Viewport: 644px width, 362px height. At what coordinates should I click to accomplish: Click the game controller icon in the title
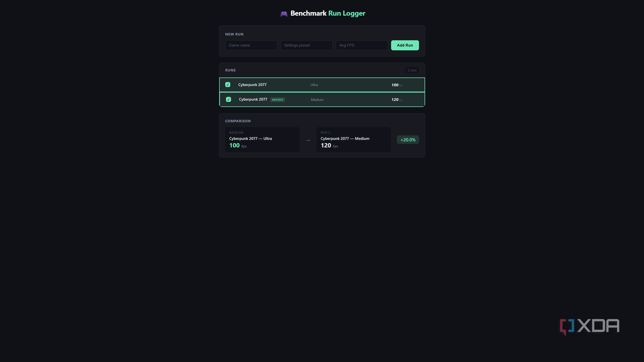point(284,14)
